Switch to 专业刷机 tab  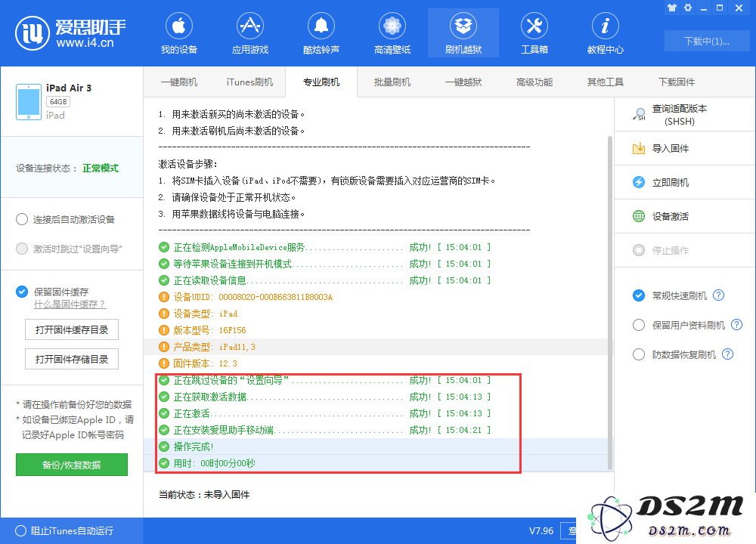(321, 82)
